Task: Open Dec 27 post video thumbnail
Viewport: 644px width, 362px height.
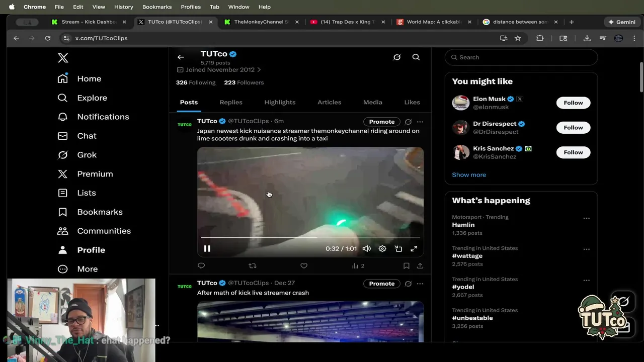Action: click(310, 321)
